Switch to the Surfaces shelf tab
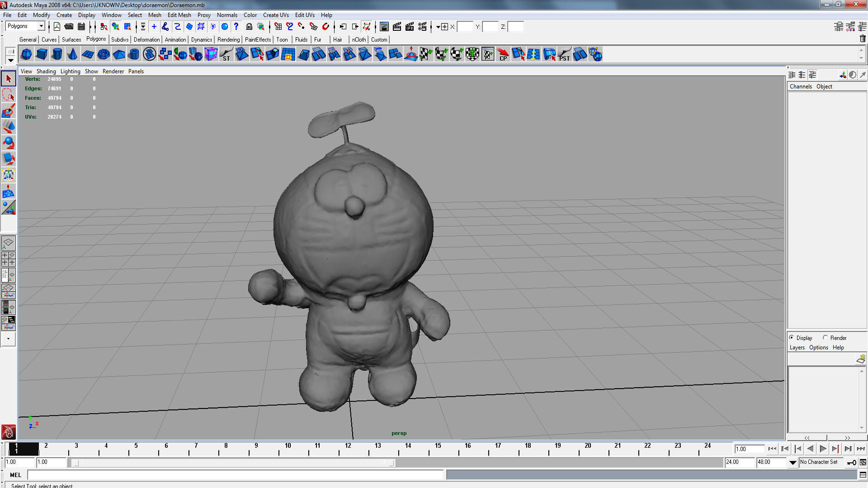 point(71,40)
